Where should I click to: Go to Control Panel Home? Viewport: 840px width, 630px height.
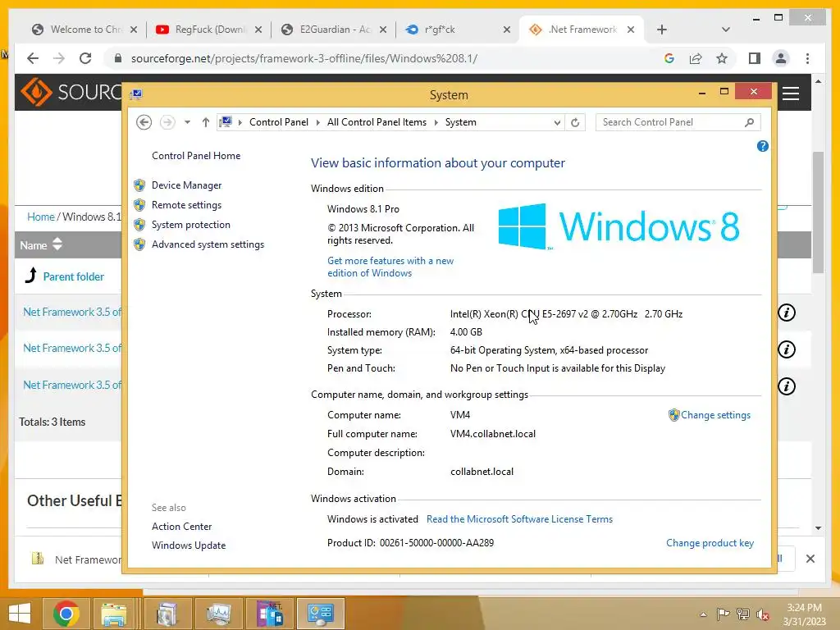click(x=196, y=156)
